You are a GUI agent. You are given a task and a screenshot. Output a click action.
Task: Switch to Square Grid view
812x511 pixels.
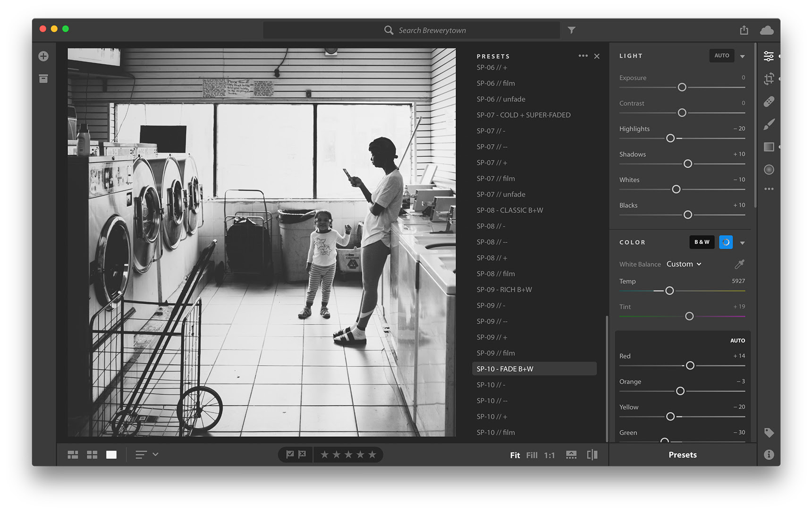coord(92,455)
